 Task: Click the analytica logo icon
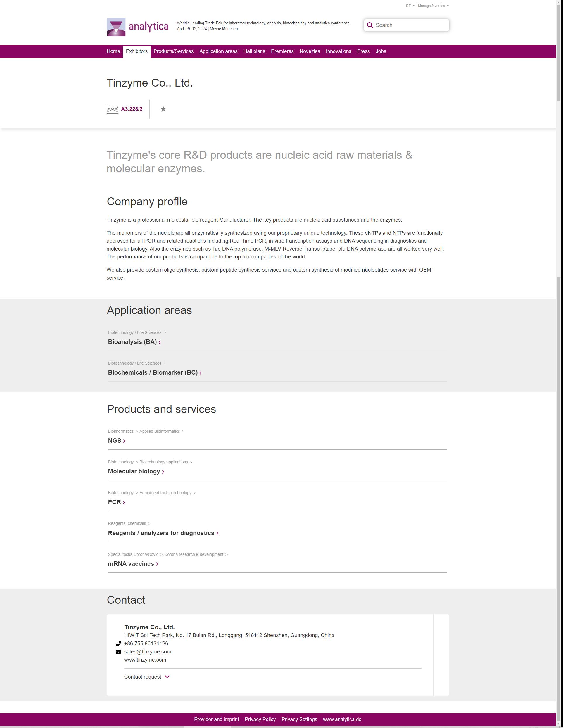pyautogui.click(x=116, y=27)
